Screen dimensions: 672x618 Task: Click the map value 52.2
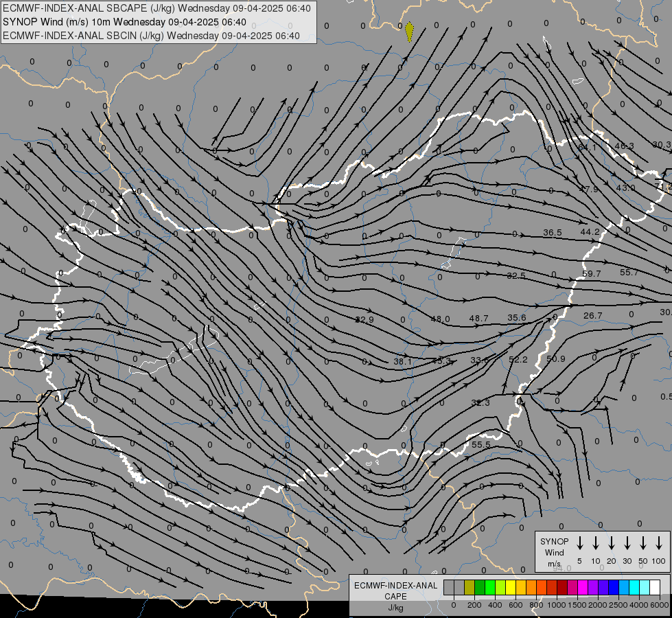click(x=518, y=359)
